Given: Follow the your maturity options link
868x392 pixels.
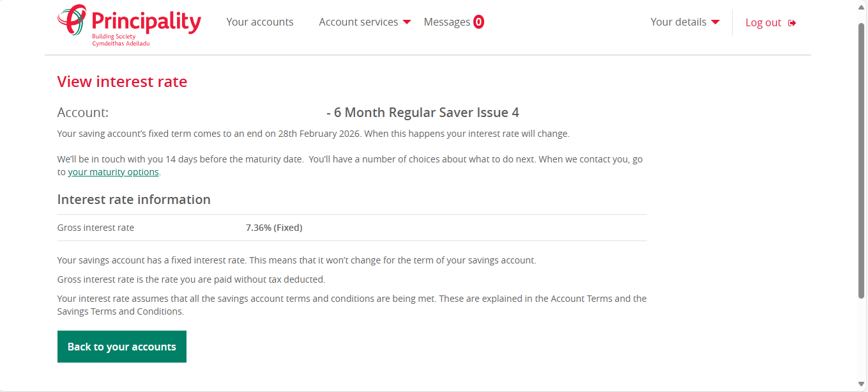Looking at the screenshot, I should point(113,172).
